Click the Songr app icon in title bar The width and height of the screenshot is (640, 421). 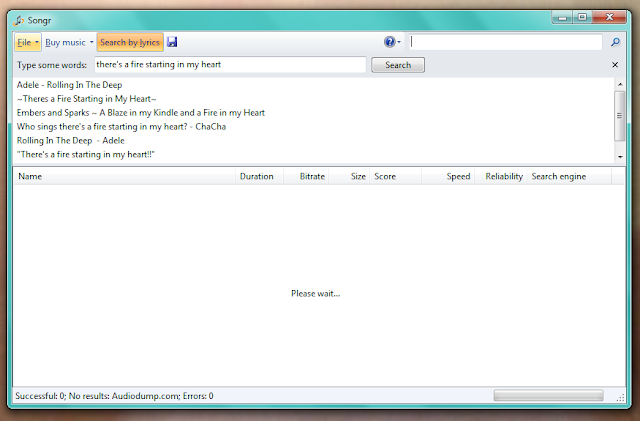19,20
